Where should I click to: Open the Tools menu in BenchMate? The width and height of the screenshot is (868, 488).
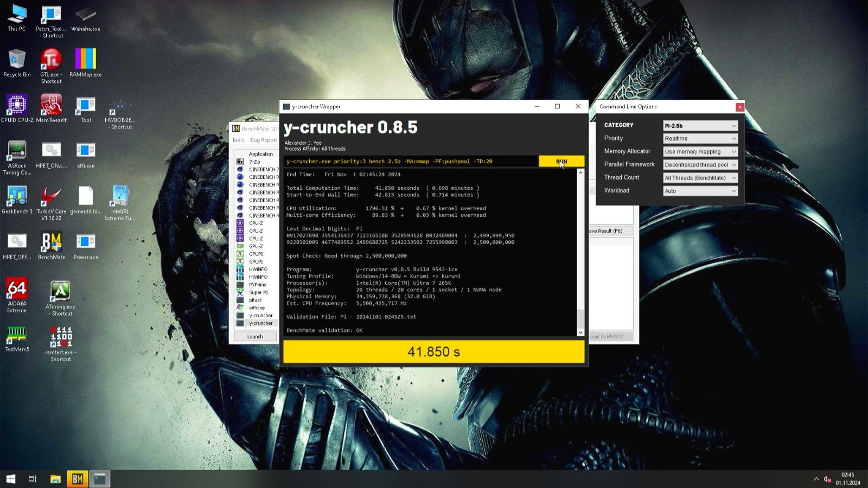(238, 140)
